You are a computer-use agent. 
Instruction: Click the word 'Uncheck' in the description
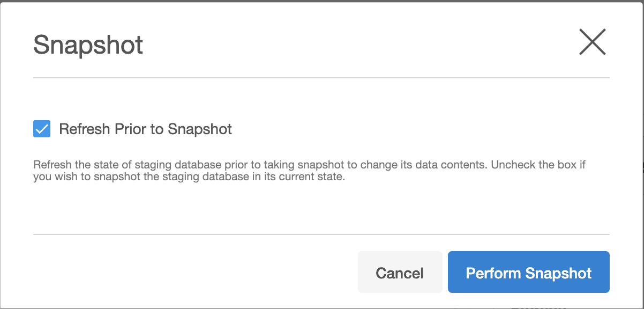point(509,165)
